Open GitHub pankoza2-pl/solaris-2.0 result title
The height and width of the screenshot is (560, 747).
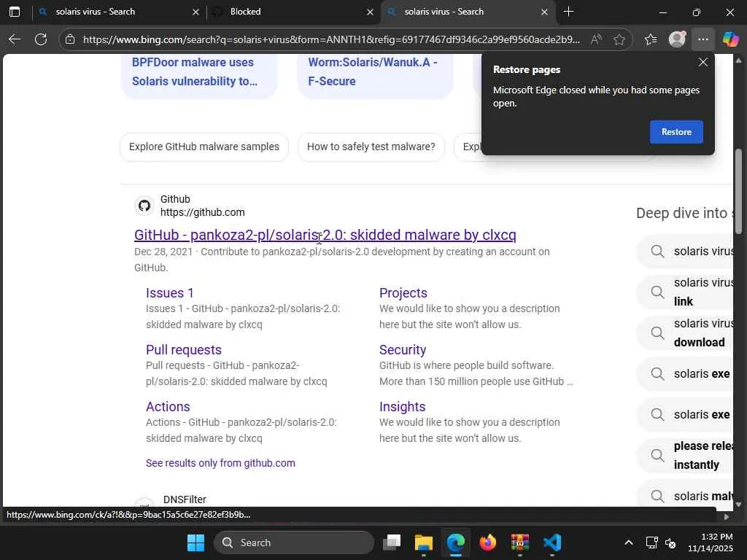click(325, 235)
